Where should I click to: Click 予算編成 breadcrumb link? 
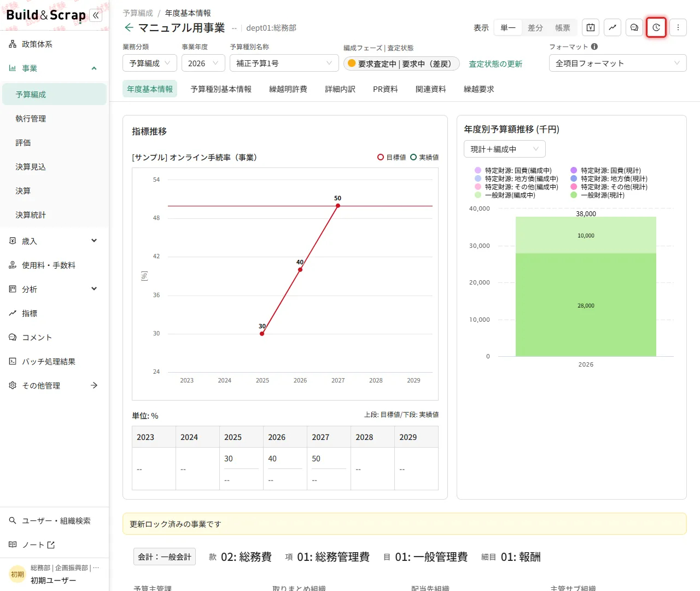click(138, 13)
